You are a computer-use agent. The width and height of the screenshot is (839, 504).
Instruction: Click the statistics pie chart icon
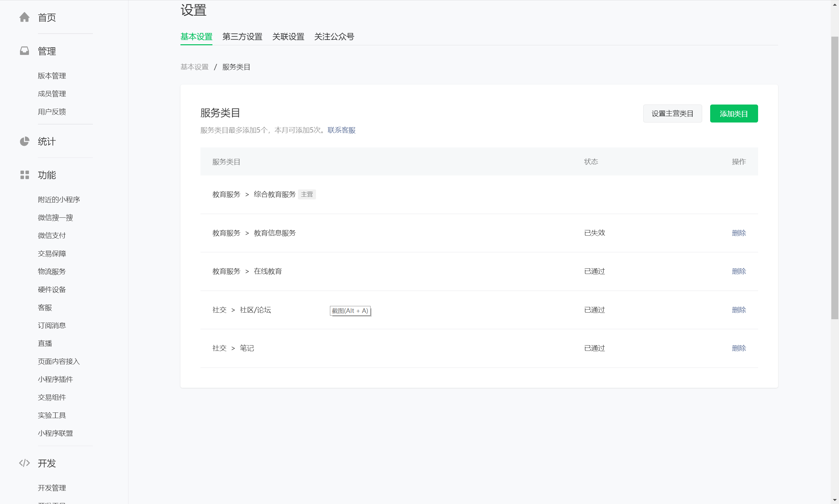[x=24, y=141]
